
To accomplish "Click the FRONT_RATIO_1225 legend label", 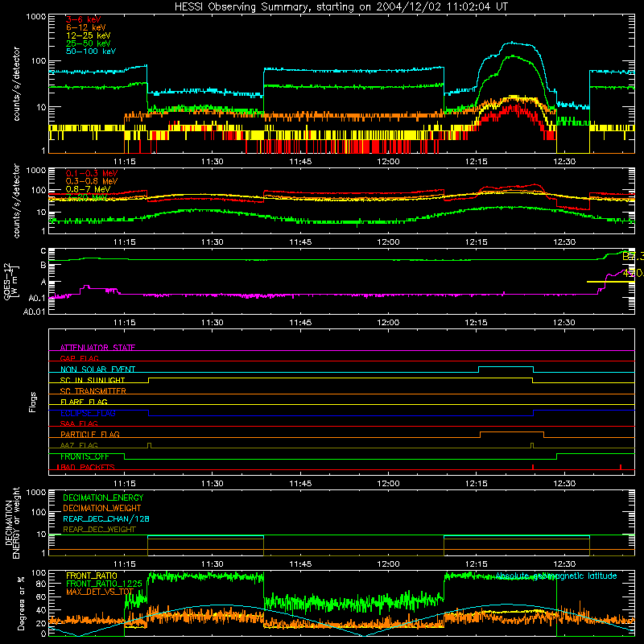I will tap(104, 584).
